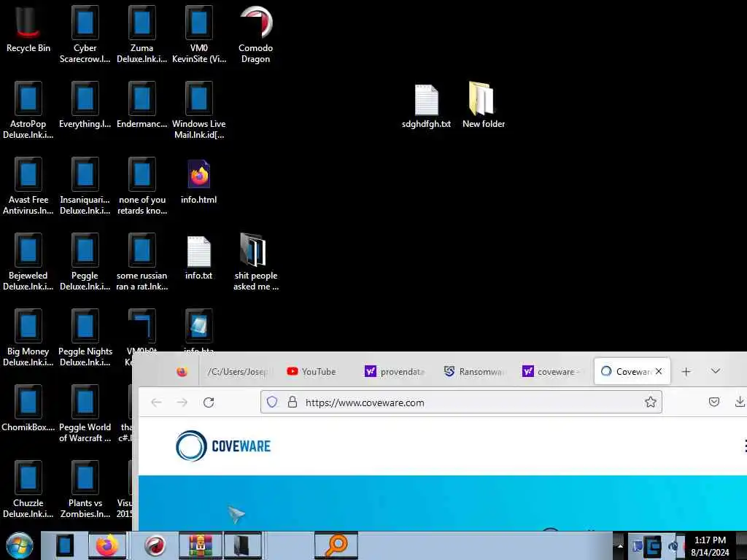Open info.txt file on desktop
Viewport: 747px width, 560px height.
[199, 257]
